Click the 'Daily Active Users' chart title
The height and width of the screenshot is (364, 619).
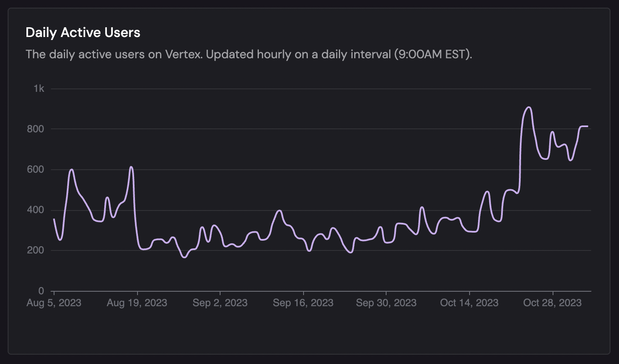point(83,33)
